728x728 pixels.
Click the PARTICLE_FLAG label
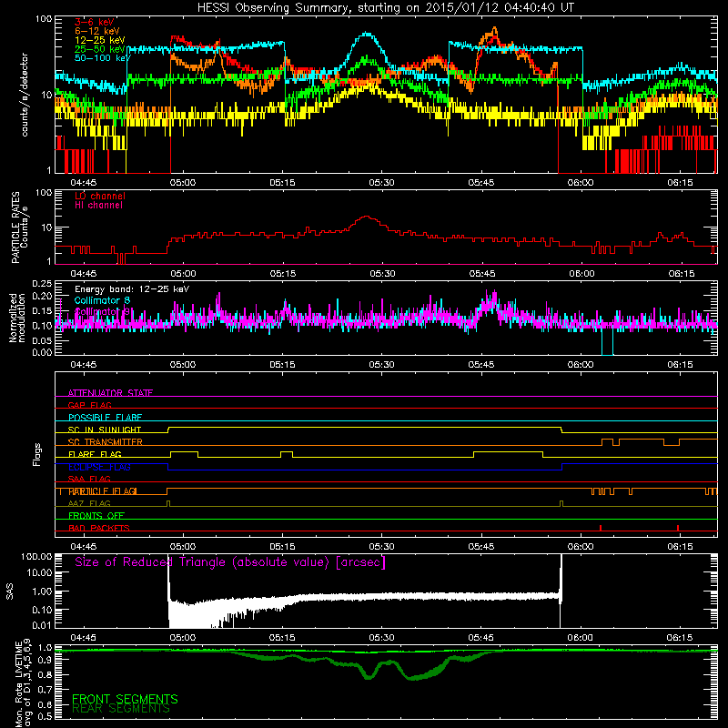pos(103,491)
